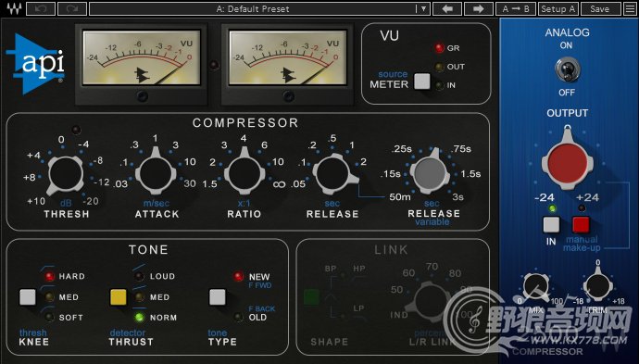Click the threshold LED above THRESH knob
Screen dimensions: 639x364
click(76, 131)
